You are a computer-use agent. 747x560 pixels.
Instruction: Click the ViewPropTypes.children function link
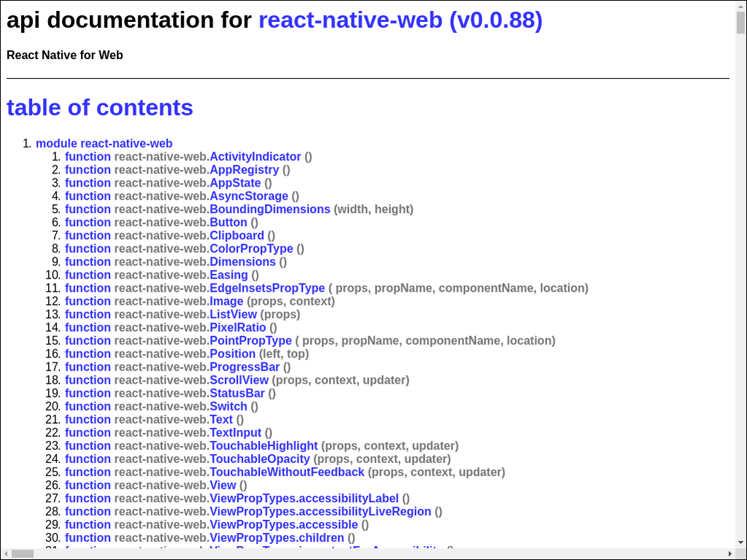277,537
